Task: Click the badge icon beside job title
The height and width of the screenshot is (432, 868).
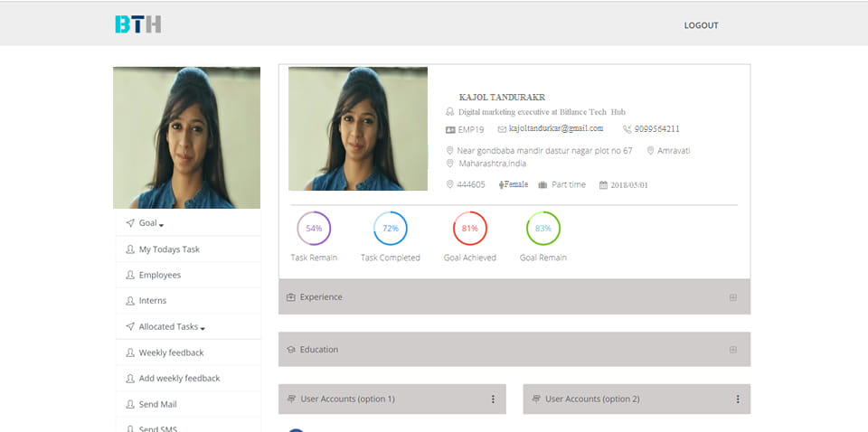Action: 450,112
